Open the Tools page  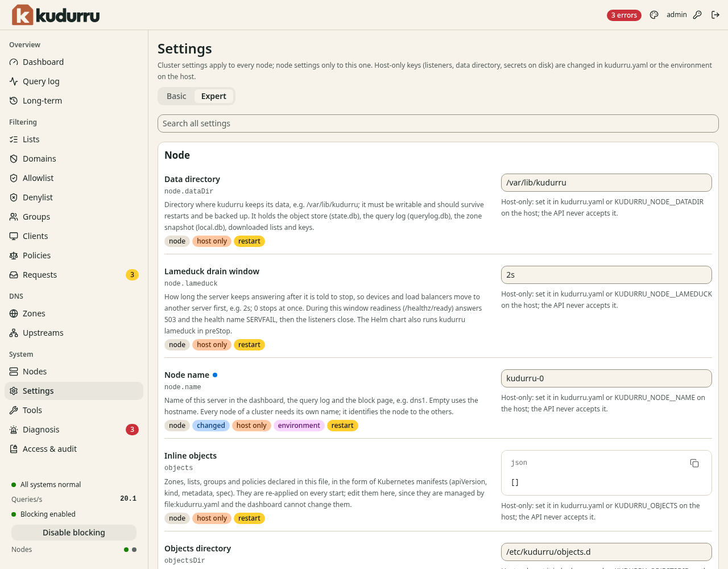[x=74, y=410]
